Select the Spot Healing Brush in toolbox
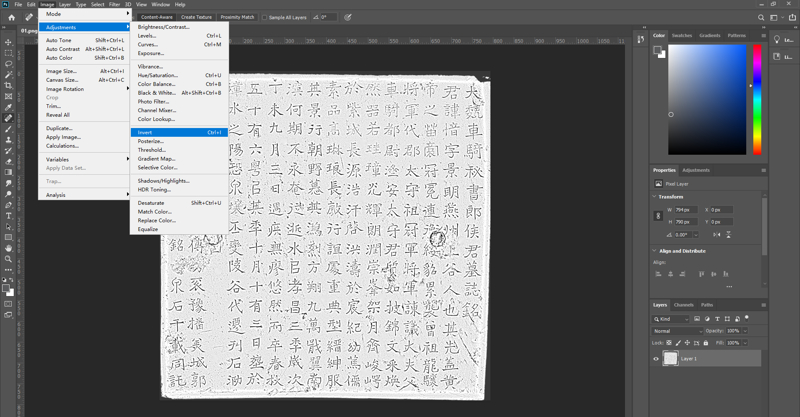Viewport: 800px width, 417px height. pyautogui.click(x=8, y=118)
